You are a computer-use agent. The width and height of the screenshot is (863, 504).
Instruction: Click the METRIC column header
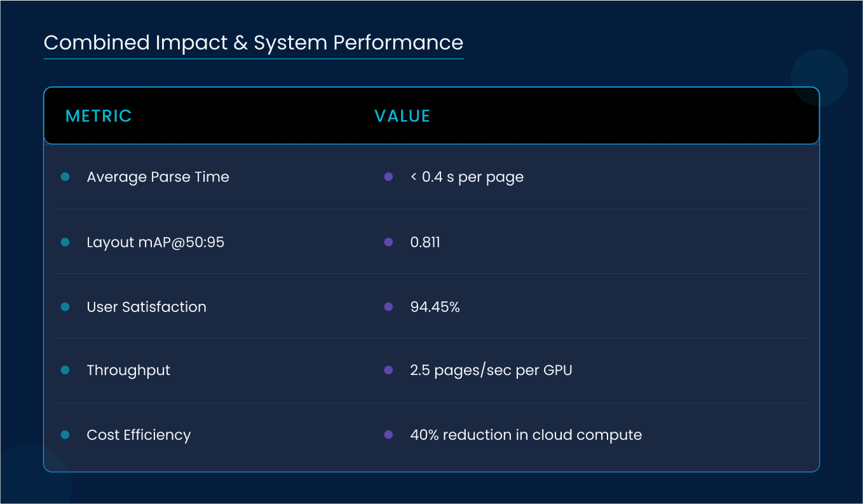click(x=99, y=116)
